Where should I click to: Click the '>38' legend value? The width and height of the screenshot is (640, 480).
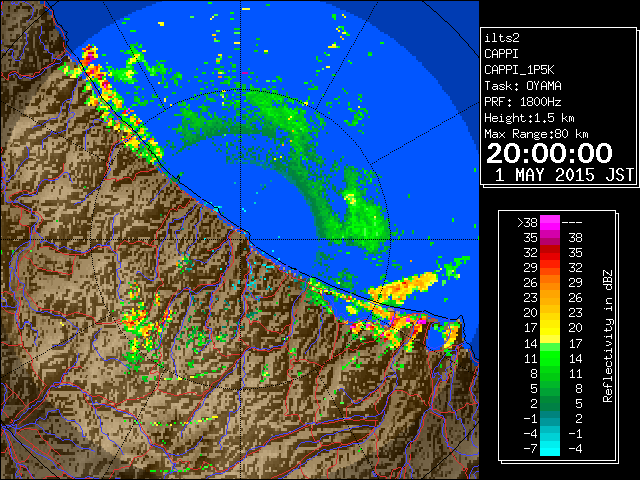(x=527, y=222)
